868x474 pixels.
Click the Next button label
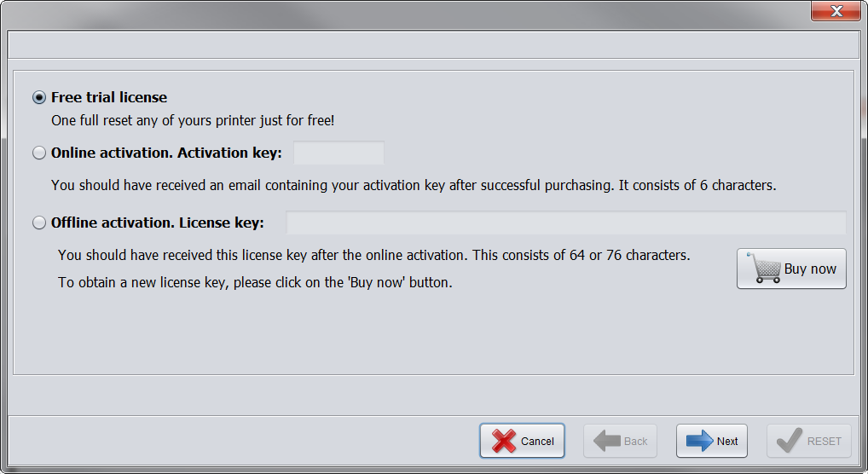(x=727, y=442)
